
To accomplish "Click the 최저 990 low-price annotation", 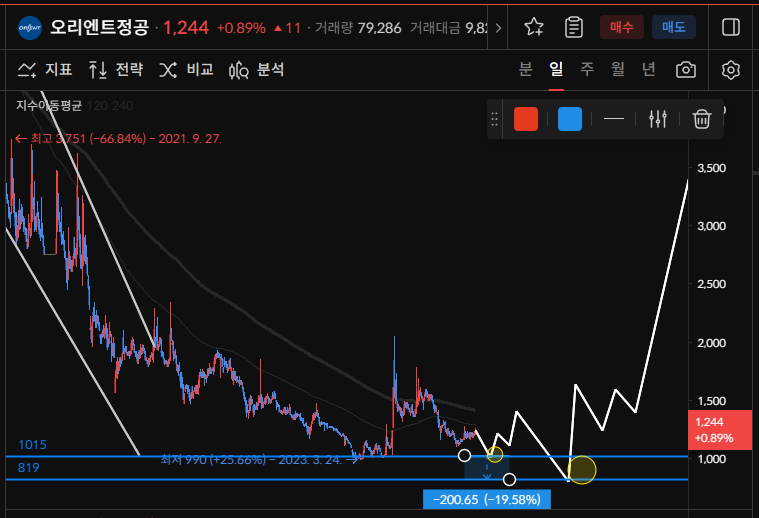I will [259, 459].
